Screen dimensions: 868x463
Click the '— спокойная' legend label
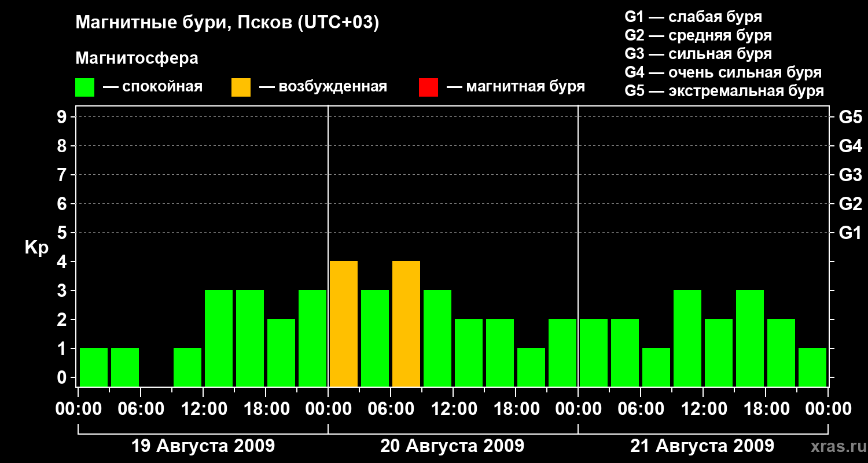153,87
